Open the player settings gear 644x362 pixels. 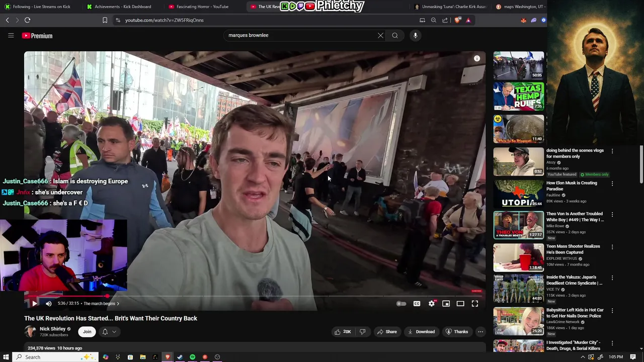431,304
